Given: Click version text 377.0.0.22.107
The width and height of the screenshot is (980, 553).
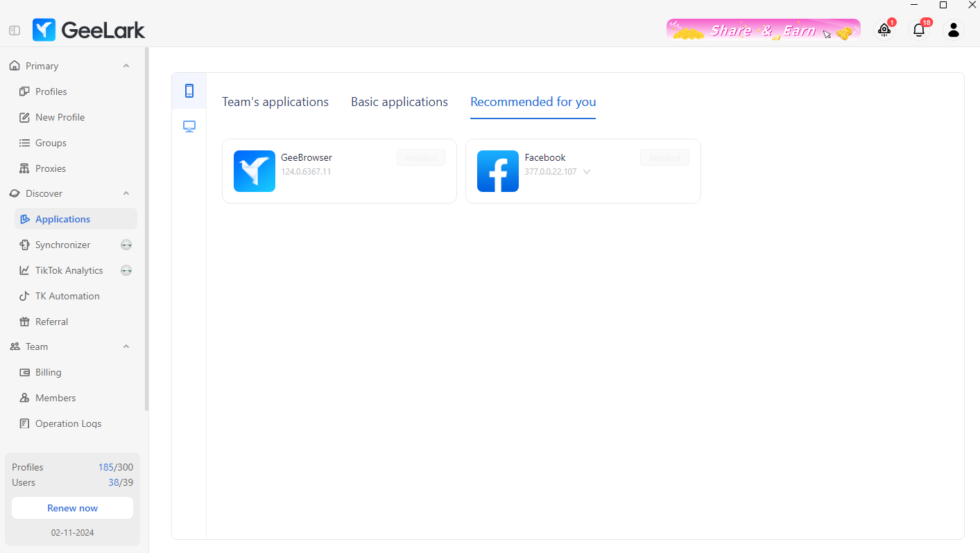Looking at the screenshot, I should click(551, 172).
